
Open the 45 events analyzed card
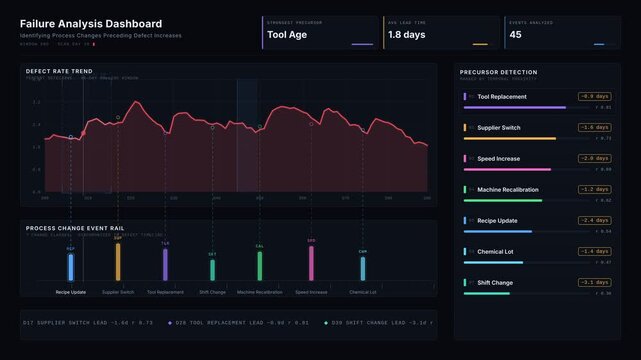tap(563, 33)
